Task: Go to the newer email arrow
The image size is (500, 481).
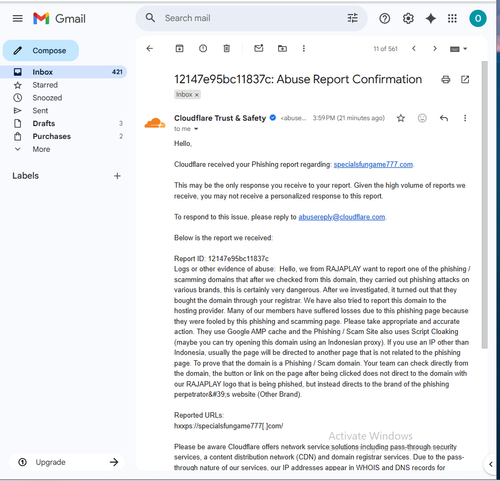Action: [414, 49]
